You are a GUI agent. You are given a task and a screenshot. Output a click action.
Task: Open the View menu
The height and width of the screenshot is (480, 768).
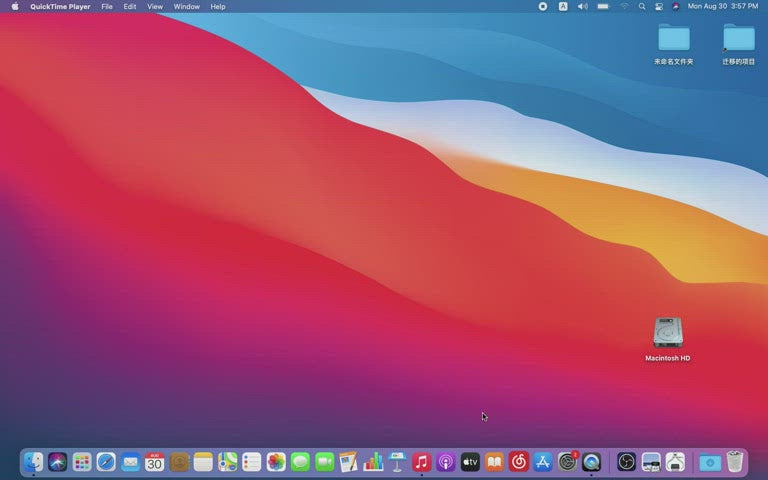tap(155, 6)
